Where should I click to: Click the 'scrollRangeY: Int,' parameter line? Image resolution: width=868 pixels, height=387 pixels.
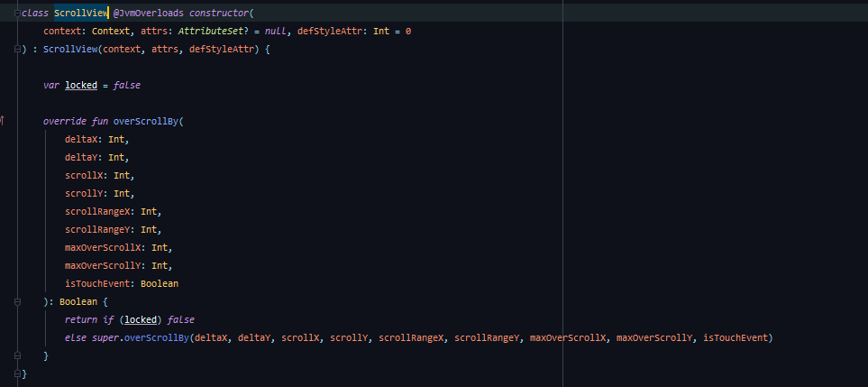coord(113,230)
